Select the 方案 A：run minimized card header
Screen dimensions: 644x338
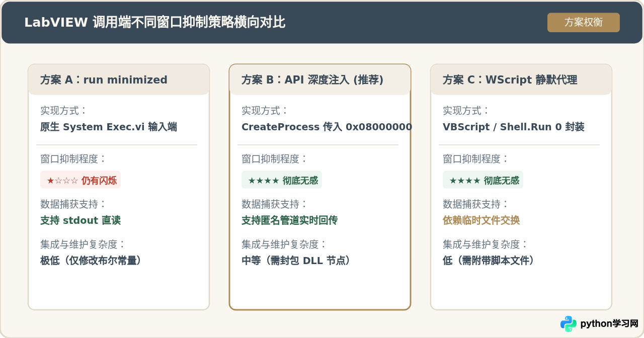[119, 79]
